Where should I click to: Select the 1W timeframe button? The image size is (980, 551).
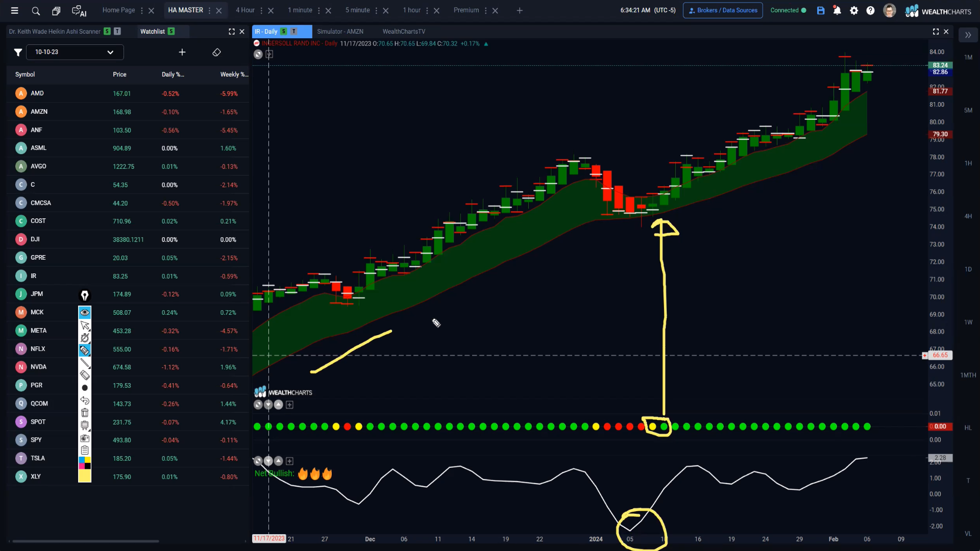click(x=968, y=322)
